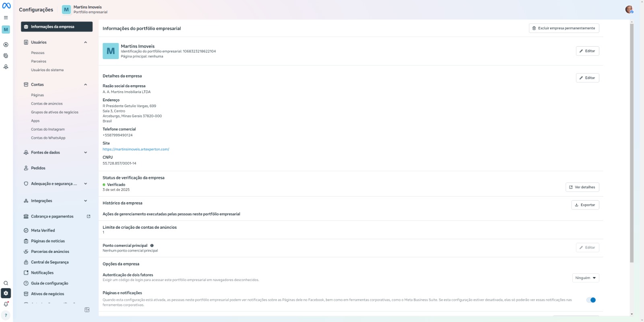Click the Guia de configuração help icon
This screenshot has height=322, width=644.
click(26, 283)
